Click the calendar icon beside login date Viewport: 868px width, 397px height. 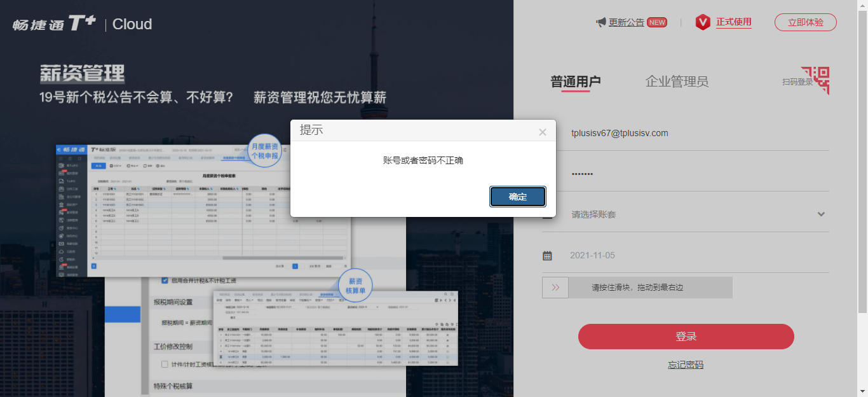pyautogui.click(x=547, y=255)
